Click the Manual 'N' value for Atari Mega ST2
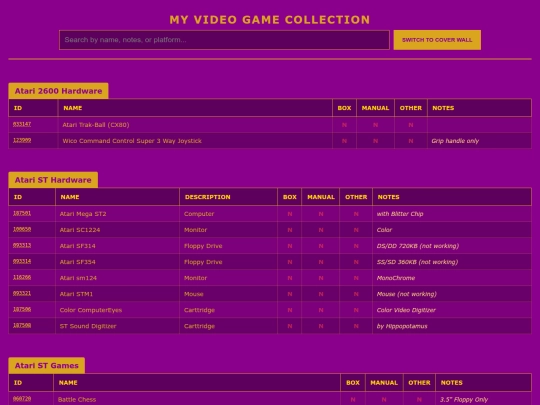540x405 pixels. (321, 214)
